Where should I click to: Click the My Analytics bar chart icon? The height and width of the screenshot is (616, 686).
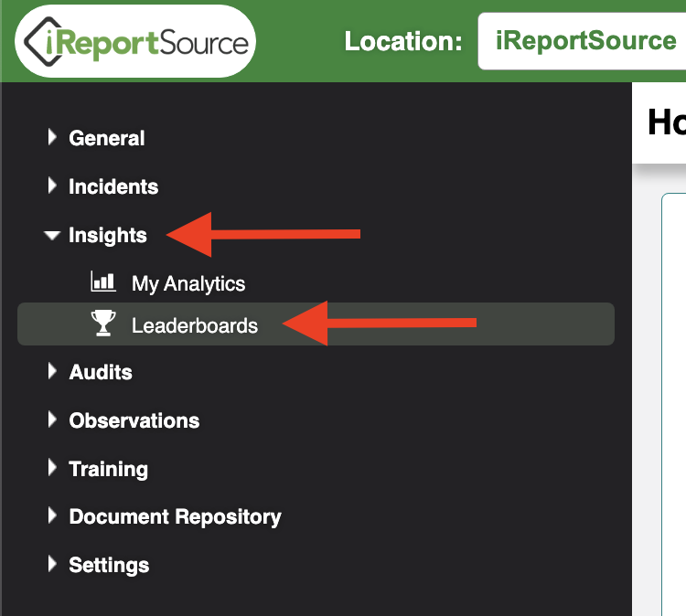tap(103, 281)
